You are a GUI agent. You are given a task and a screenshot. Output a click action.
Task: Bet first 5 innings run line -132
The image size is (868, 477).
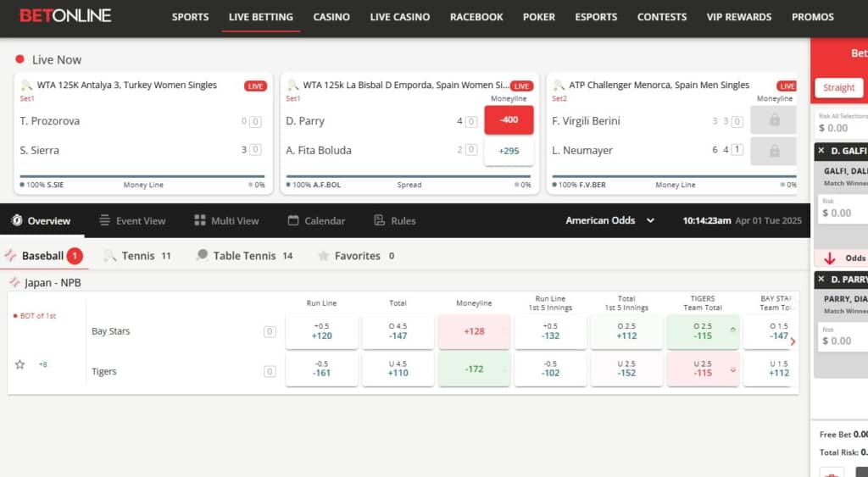[x=550, y=331]
